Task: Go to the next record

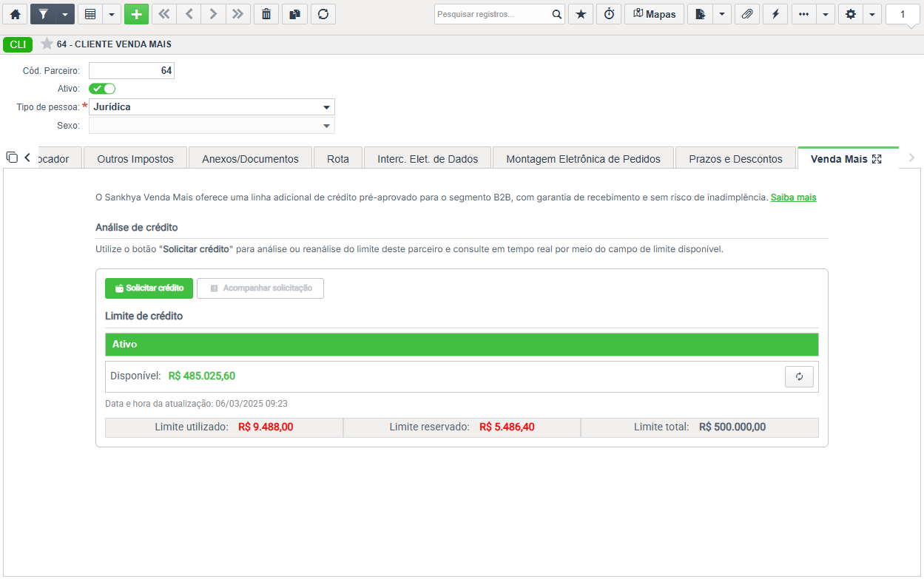Action: pos(213,14)
